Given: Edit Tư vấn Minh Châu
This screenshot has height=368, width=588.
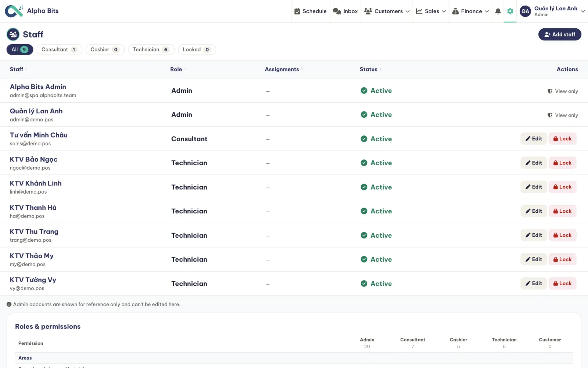Looking at the screenshot, I should pos(534,139).
